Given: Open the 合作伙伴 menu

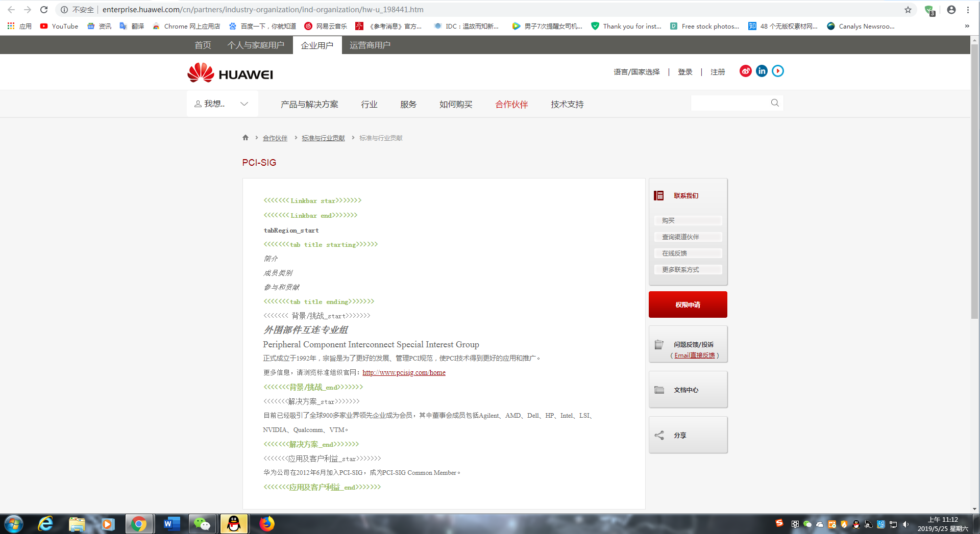Looking at the screenshot, I should click(511, 105).
